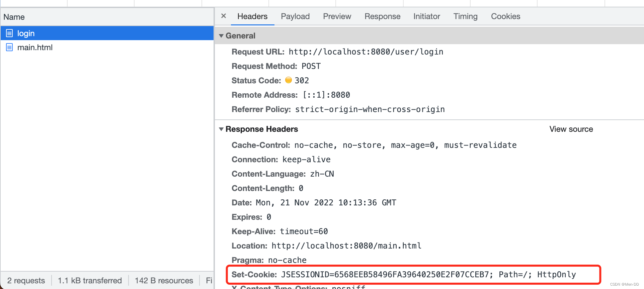The width and height of the screenshot is (644, 289).
Task: Click the login request document icon
Action: tap(9, 33)
